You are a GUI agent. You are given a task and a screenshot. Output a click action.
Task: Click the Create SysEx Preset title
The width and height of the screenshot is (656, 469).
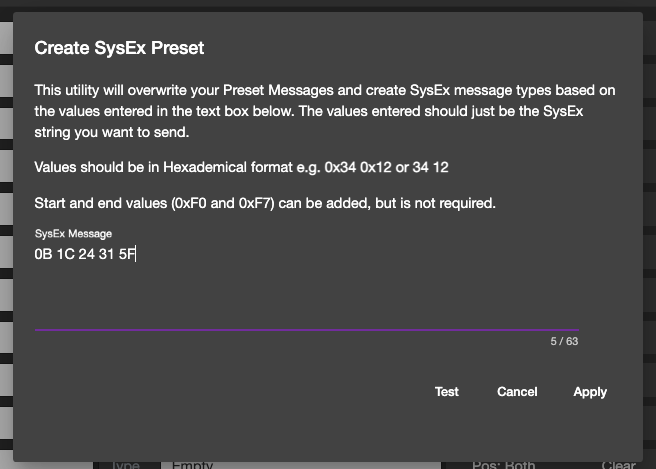pos(119,47)
